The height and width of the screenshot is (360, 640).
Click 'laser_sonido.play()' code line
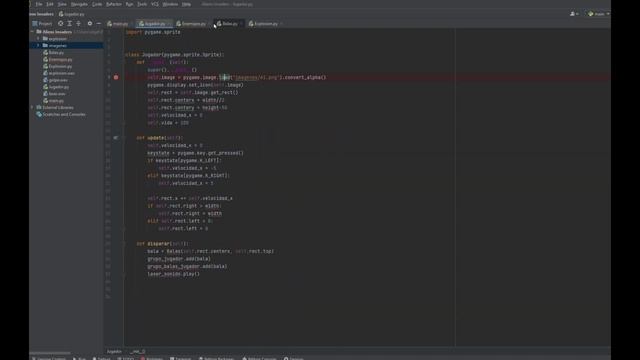click(173, 274)
